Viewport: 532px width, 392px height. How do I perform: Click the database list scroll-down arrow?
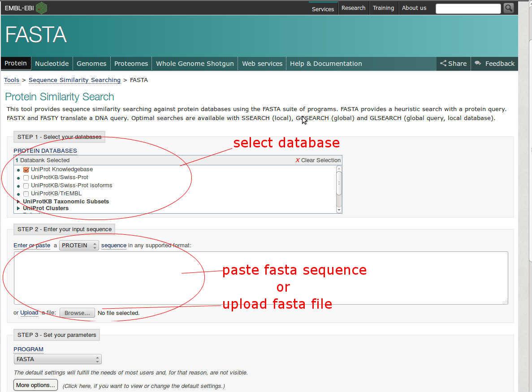point(339,210)
